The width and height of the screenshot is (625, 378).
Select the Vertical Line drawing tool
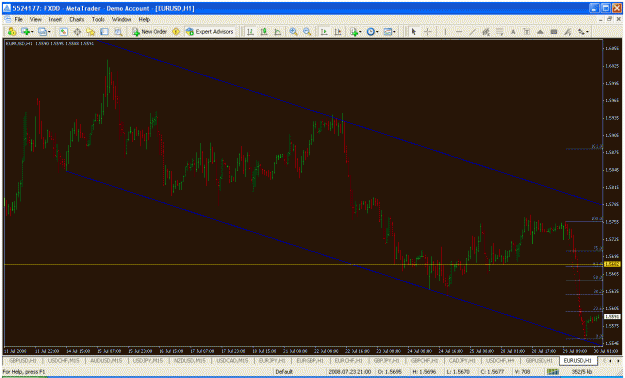(x=445, y=32)
